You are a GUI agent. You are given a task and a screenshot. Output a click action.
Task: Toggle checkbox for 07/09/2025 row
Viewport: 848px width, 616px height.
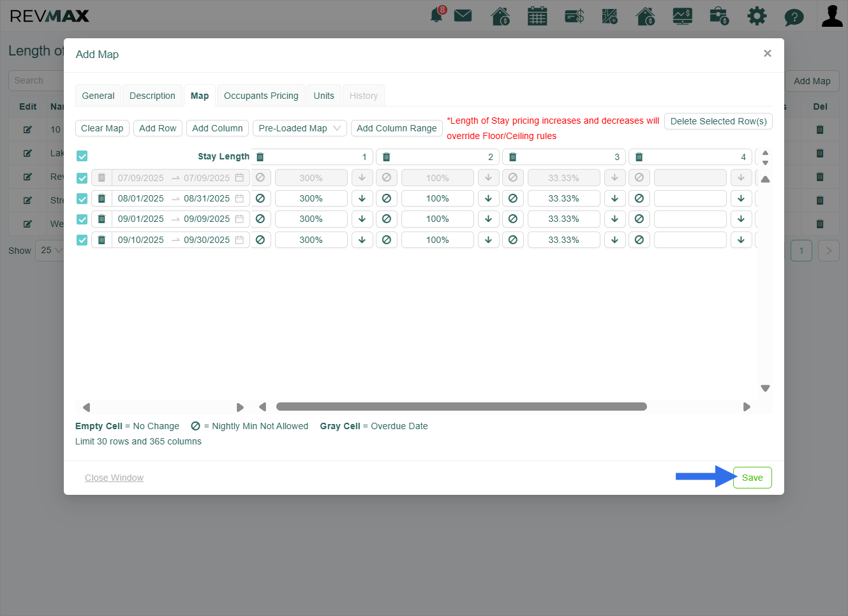pyautogui.click(x=82, y=178)
